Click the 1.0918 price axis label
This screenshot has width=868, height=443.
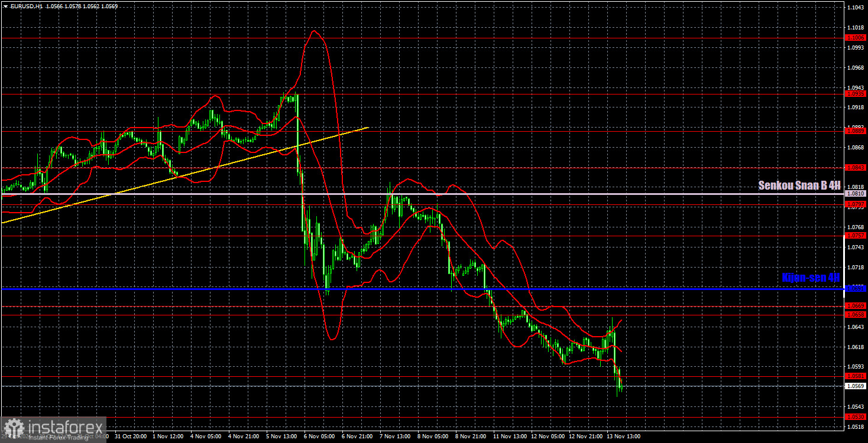[856, 108]
